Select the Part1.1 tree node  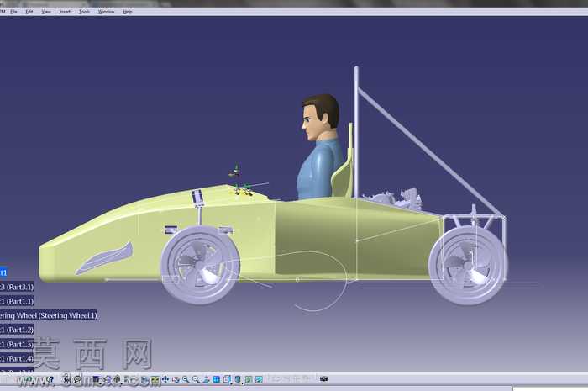(17, 301)
